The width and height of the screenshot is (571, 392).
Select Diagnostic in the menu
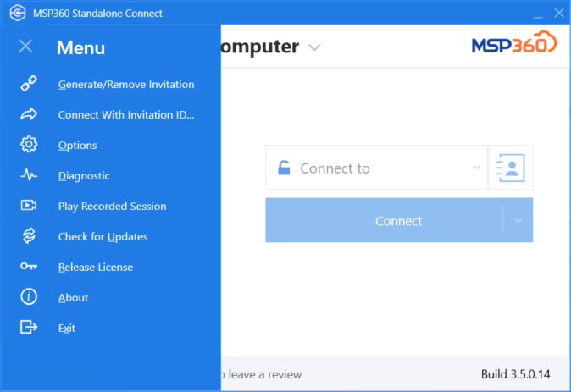coord(84,176)
